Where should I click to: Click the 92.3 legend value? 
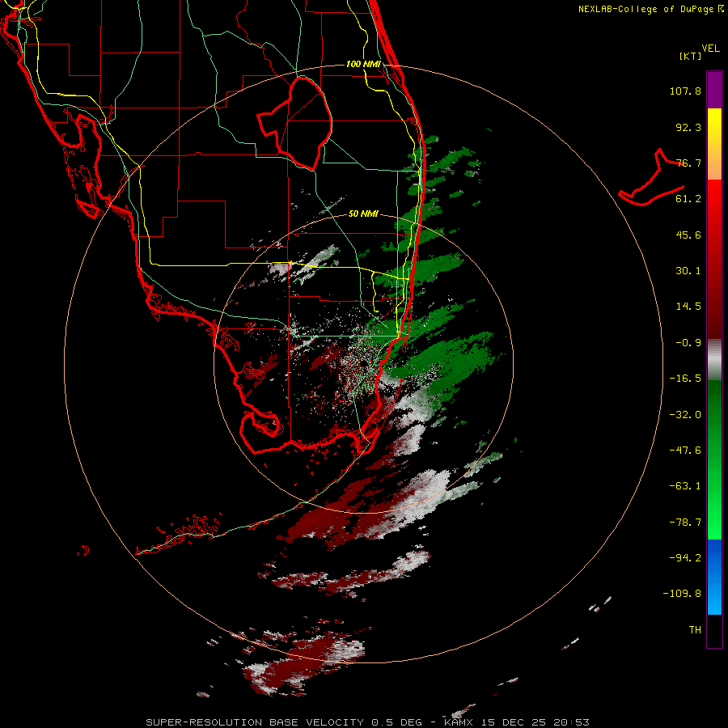pyautogui.click(x=688, y=127)
